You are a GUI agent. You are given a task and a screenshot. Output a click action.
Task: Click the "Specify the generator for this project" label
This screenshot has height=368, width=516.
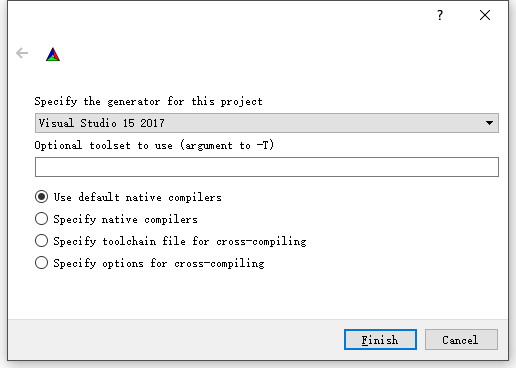148,101
